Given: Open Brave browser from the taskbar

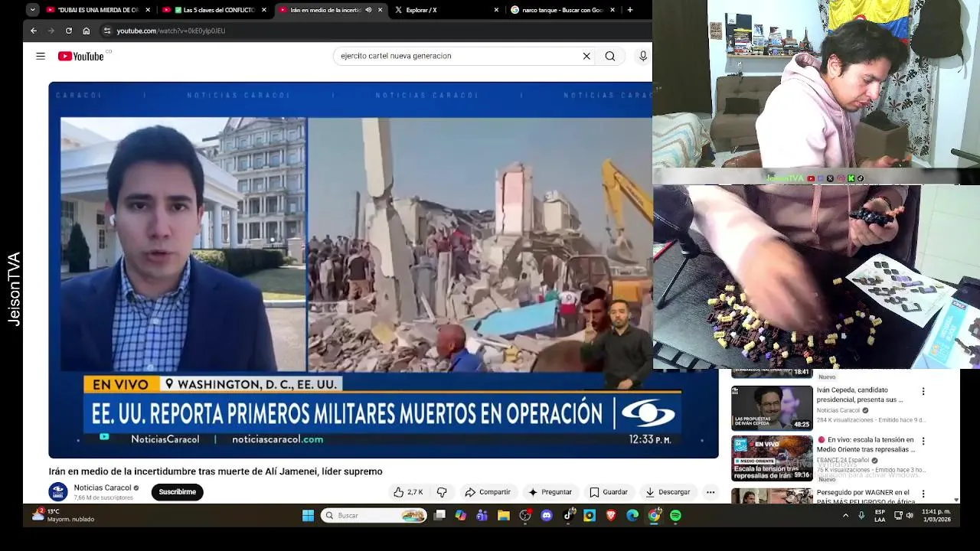Looking at the screenshot, I should point(611,516).
